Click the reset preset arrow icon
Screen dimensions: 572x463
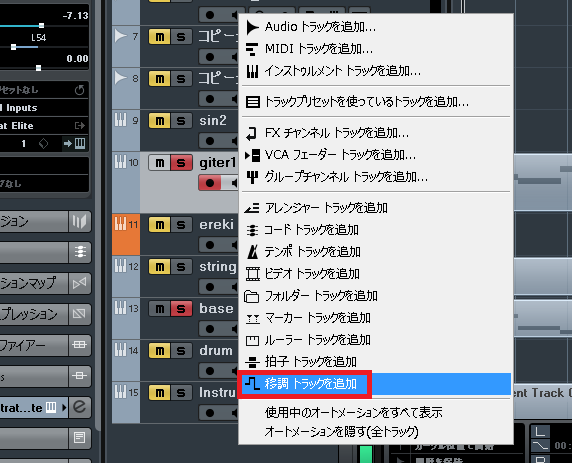[x=80, y=90]
